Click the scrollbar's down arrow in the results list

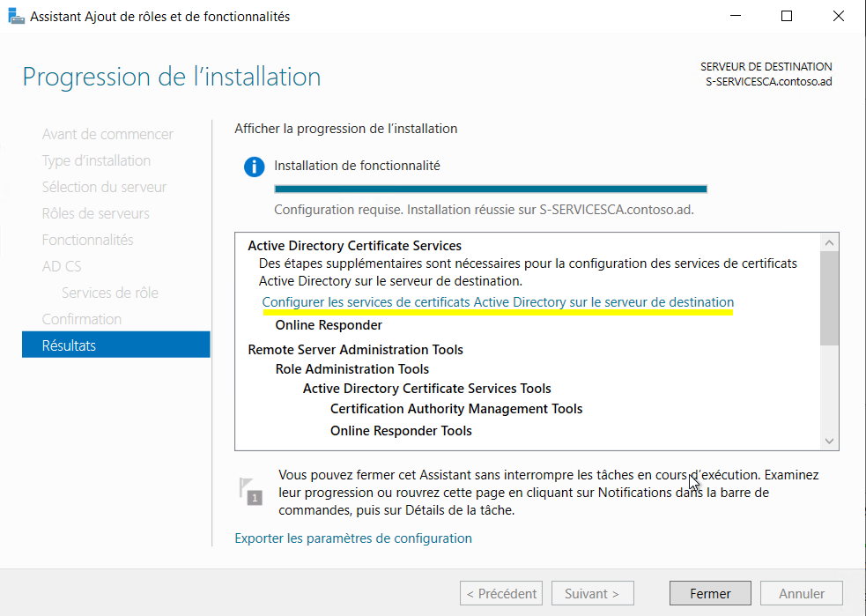coord(829,440)
